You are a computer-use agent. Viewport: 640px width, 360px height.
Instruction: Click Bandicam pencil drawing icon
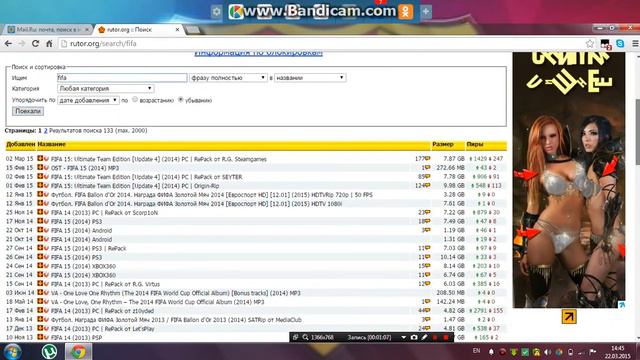pyautogui.click(x=424, y=337)
